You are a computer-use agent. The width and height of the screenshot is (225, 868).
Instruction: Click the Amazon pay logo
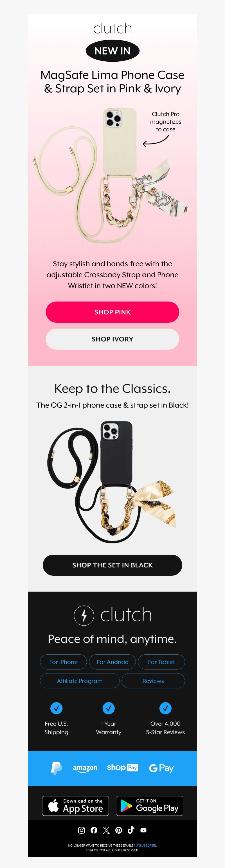[85, 768]
